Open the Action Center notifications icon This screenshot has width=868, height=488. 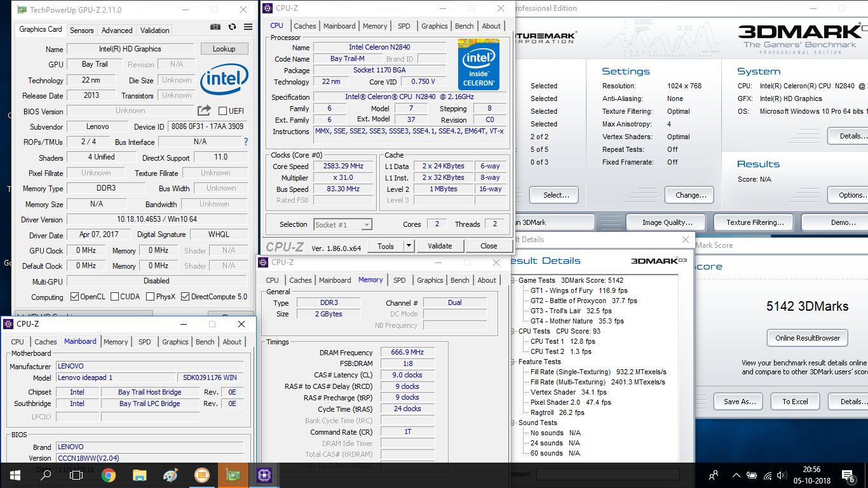(848, 475)
